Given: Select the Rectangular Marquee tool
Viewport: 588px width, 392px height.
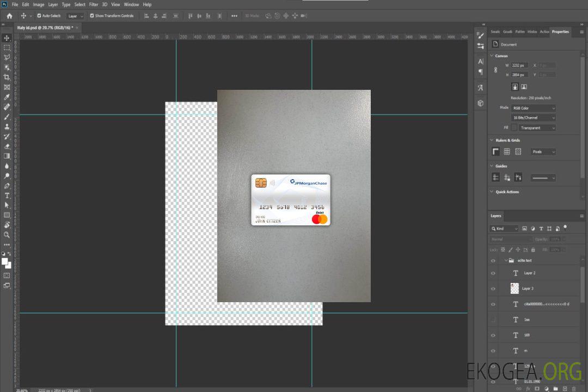Looking at the screenshot, I should pyautogui.click(x=7, y=47).
